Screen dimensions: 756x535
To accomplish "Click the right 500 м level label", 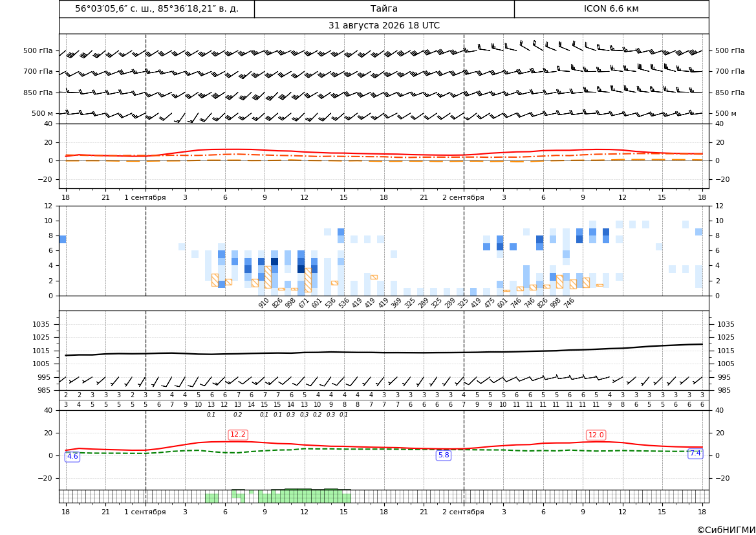I will point(726,113).
